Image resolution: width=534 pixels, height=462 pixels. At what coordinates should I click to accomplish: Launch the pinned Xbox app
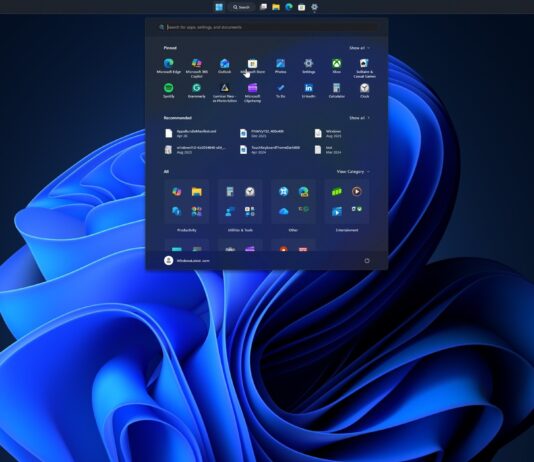click(x=336, y=66)
